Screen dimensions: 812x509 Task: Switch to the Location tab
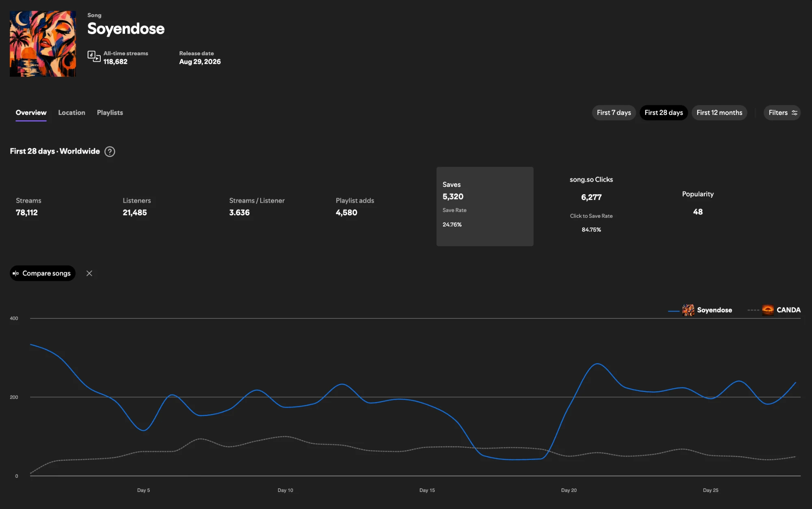[71, 113]
